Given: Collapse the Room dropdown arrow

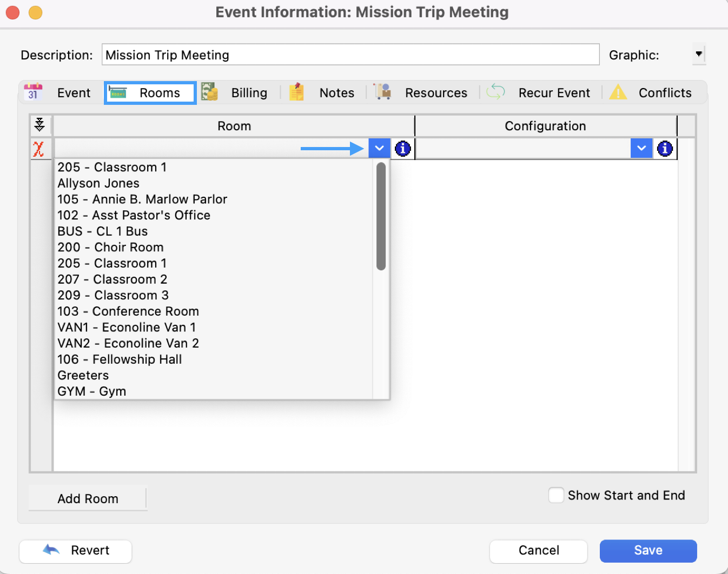Looking at the screenshot, I should click(379, 149).
